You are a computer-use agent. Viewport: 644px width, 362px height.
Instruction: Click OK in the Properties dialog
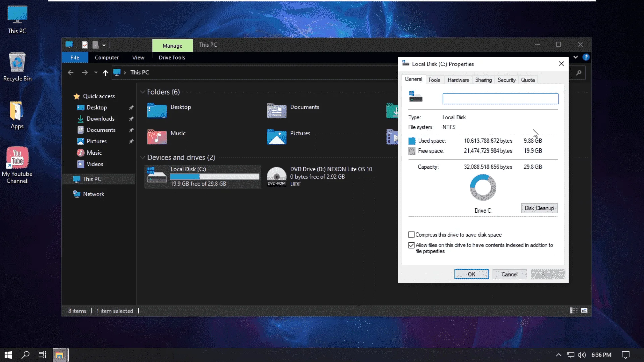[x=471, y=274]
